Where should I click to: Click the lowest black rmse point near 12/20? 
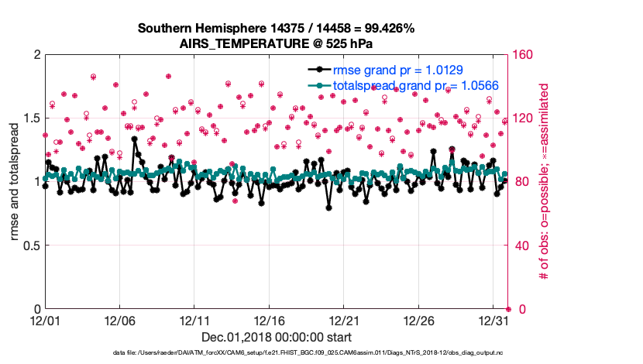[329, 208]
